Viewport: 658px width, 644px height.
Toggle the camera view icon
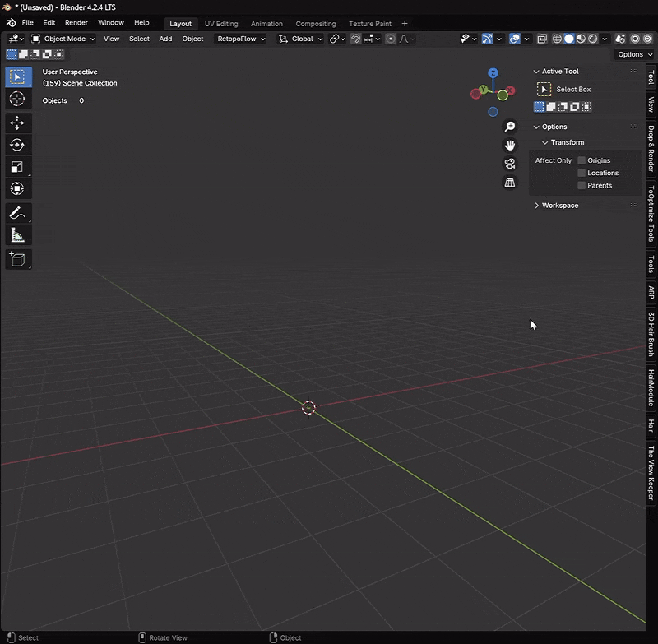pyautogui.click(x=510, y=164)
